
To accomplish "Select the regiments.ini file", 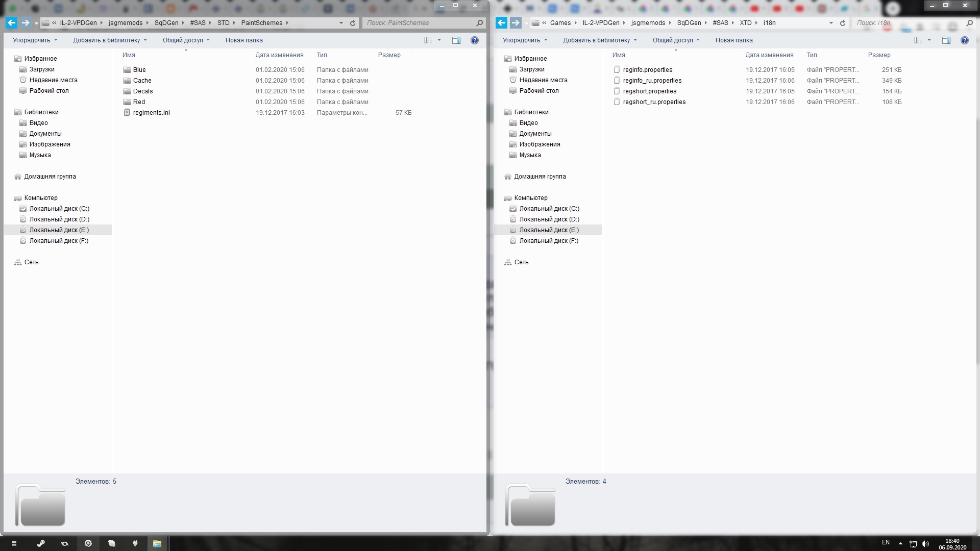I will [x=151, y=113].
